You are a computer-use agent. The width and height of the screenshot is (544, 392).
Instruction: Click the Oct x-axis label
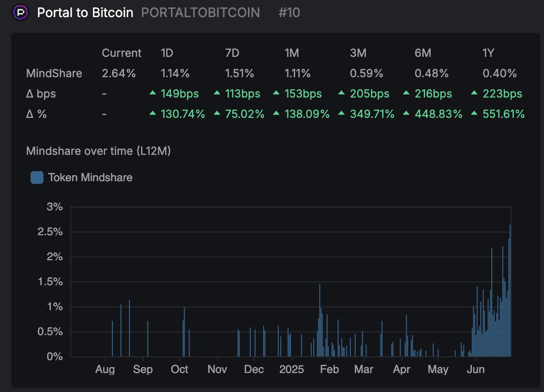[x=179, y=369]
